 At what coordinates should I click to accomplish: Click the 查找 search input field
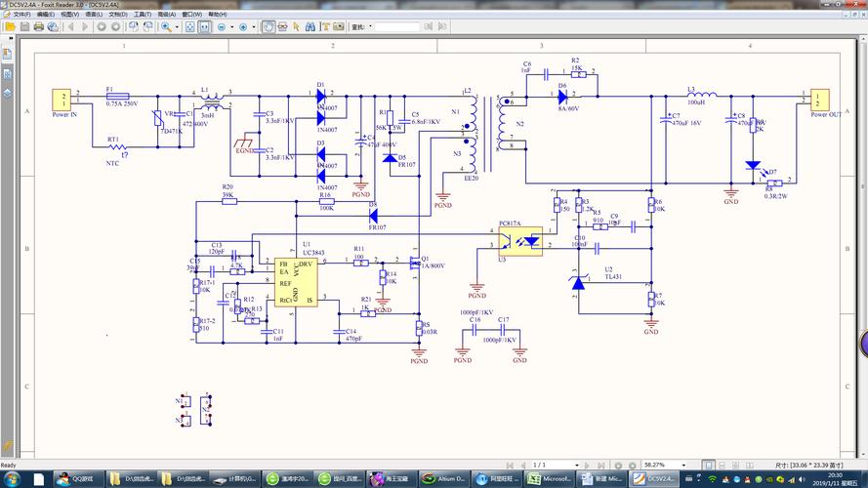[398, 27]
